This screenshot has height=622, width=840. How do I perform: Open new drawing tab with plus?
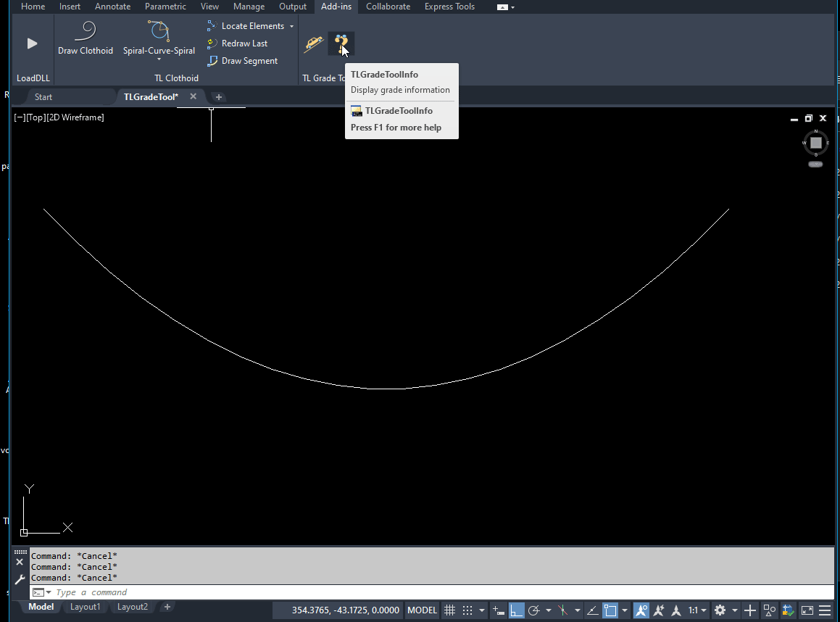pyautogui.click(x=219, y=97)
